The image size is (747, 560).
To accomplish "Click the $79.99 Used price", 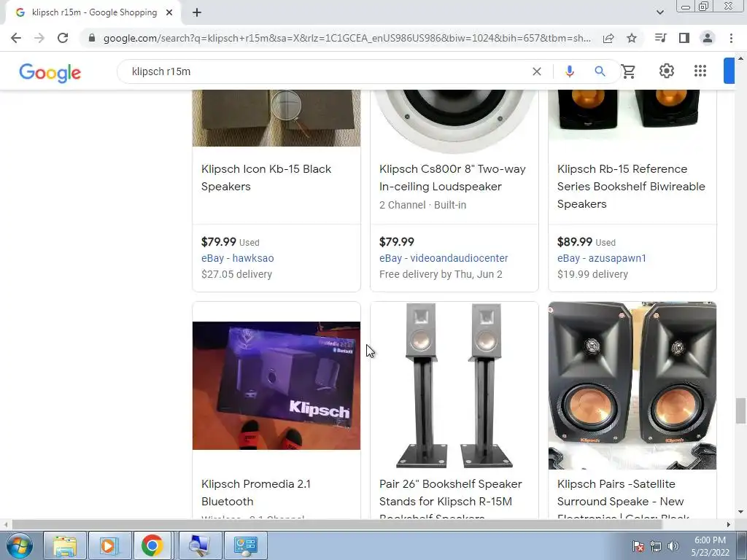I will pos(230,242).
